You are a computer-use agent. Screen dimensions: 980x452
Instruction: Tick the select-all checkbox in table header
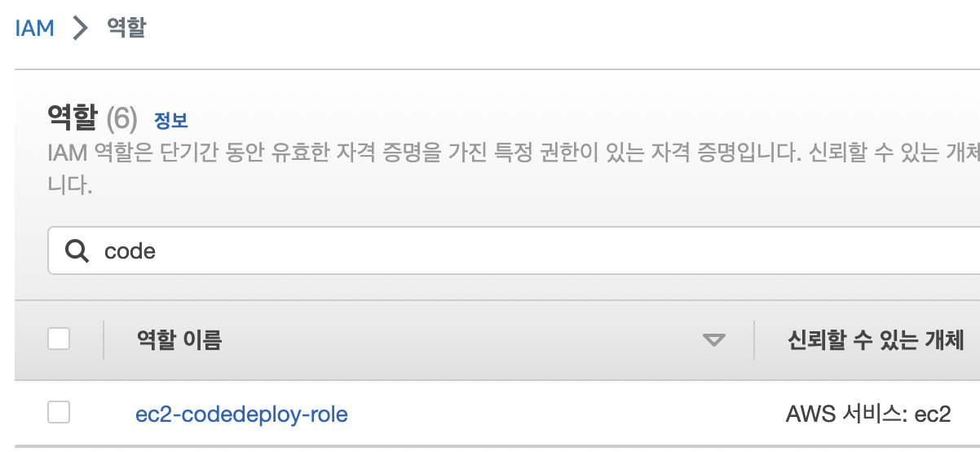[59, 339]
